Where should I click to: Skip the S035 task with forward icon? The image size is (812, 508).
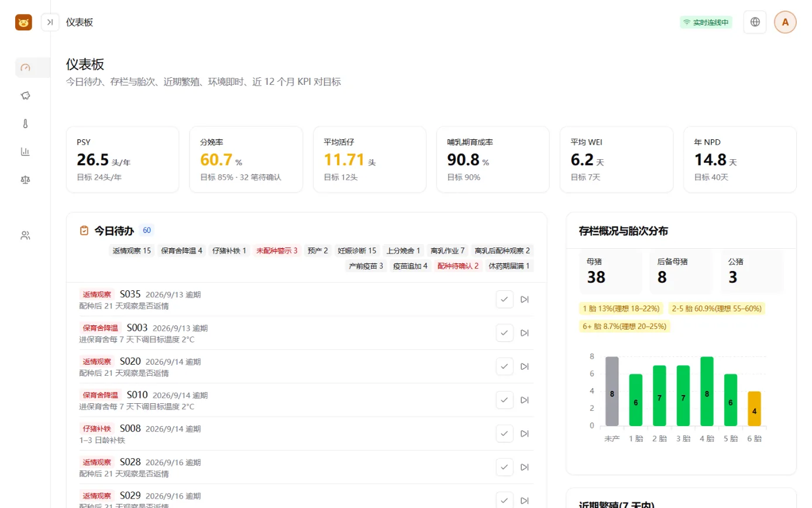click(525, 299)
